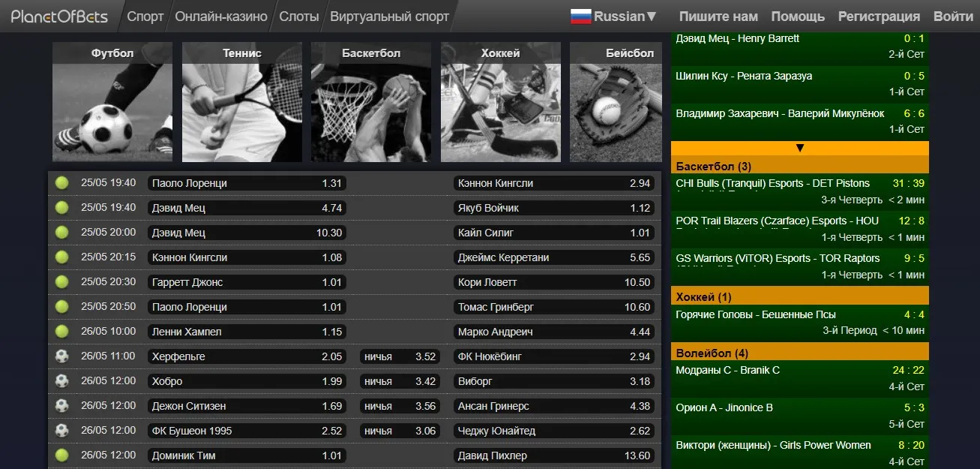Bet on Кайл Силиг at 1.01

(x=554, y=233)
